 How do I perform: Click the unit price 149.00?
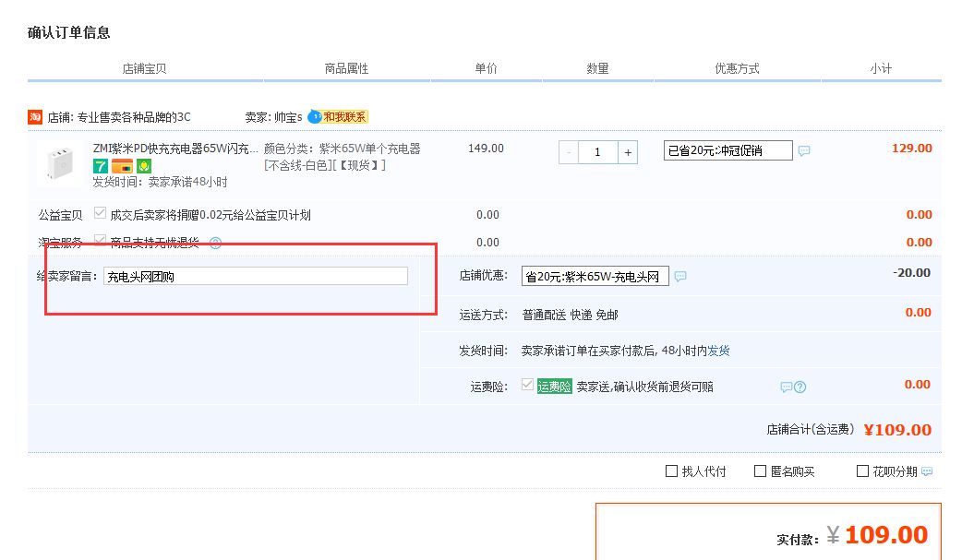486,149
